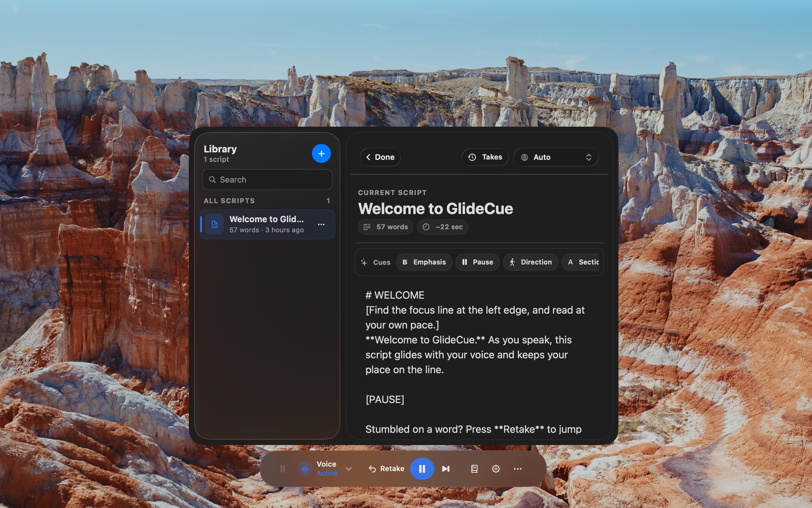Image resolution: width=812 pixels, height=508 pixels.
Task: Click the Cues sparkle icon
Action: pos(364,262)
